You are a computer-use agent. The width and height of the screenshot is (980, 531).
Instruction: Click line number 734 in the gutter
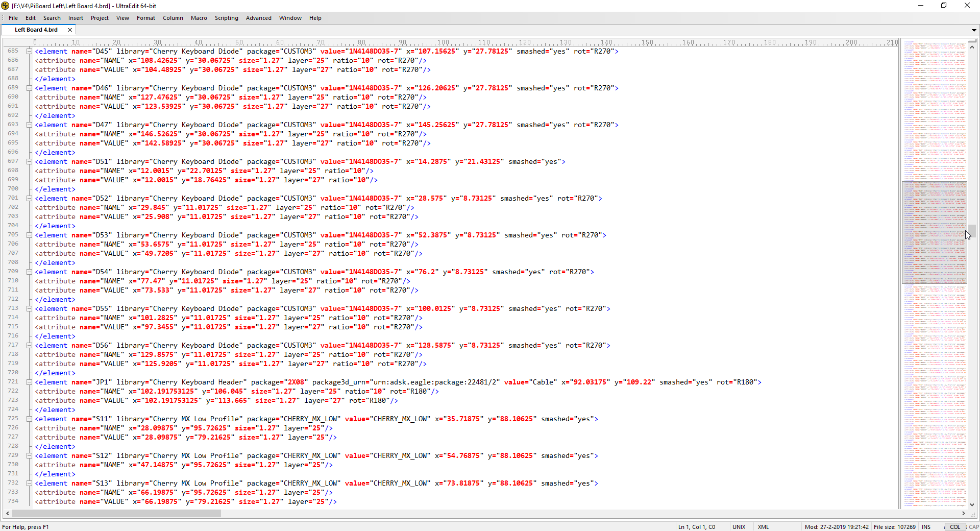pyautogui.click(x=13, y=501)
